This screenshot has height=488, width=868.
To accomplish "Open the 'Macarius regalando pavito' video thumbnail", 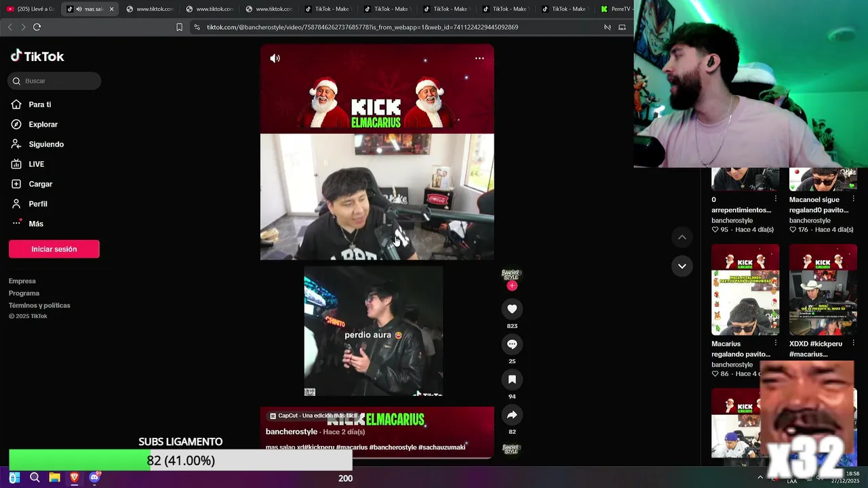I will (x=745, y=290).
